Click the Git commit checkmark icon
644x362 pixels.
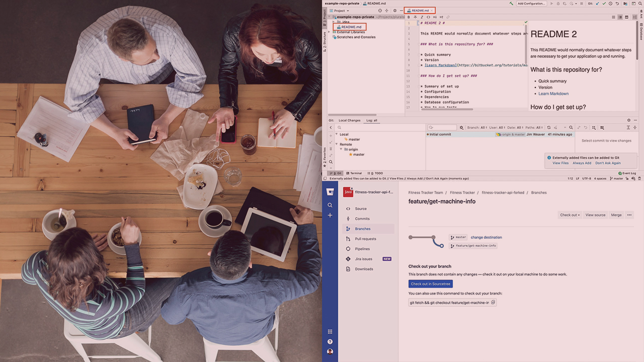click(604, 4)
